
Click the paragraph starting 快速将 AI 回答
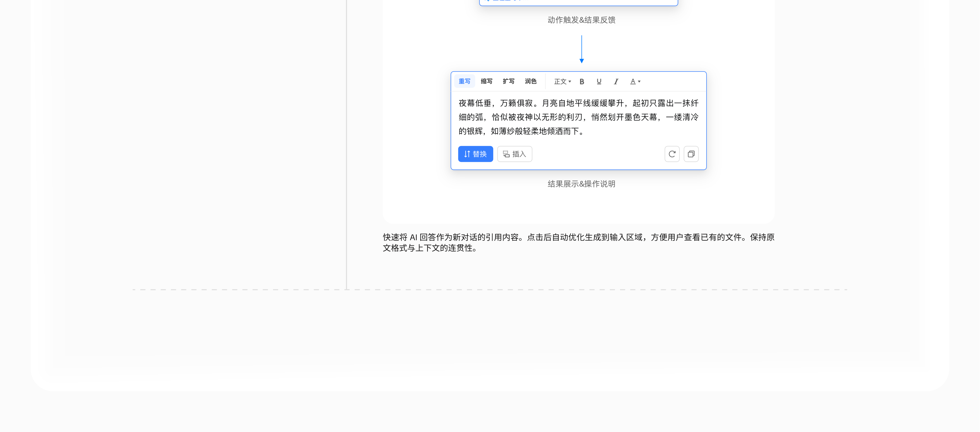coord(578,243)
